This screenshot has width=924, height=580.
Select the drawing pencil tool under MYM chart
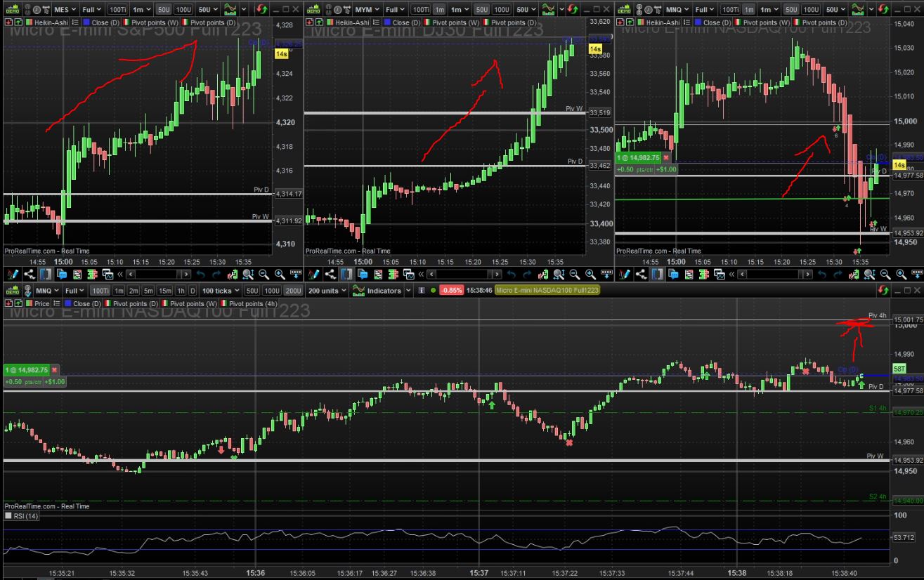(314, 274)
